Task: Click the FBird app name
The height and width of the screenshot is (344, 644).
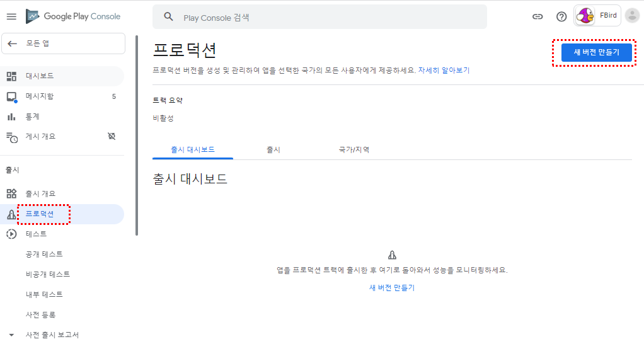Action: (x=608, y=16)
